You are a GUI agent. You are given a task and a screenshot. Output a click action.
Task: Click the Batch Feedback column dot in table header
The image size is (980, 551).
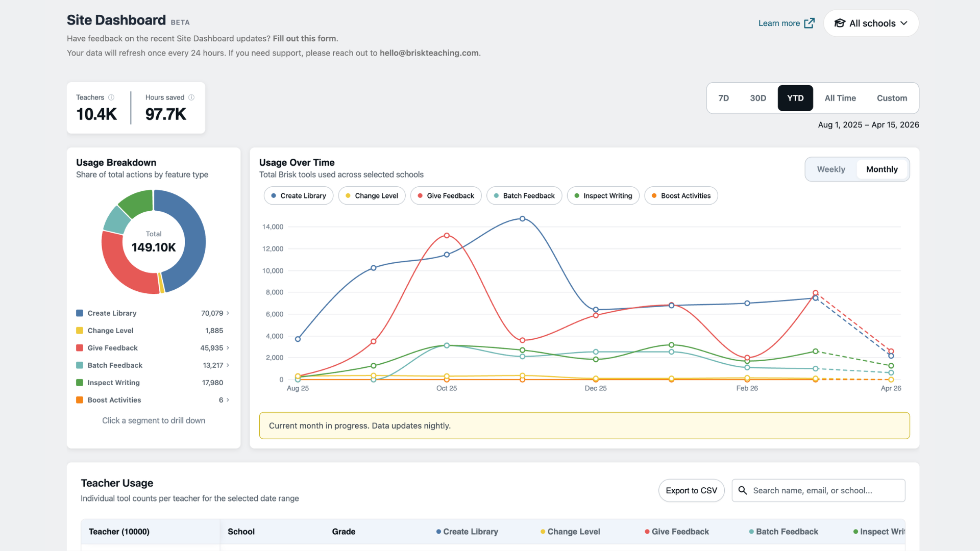point(751,532)
